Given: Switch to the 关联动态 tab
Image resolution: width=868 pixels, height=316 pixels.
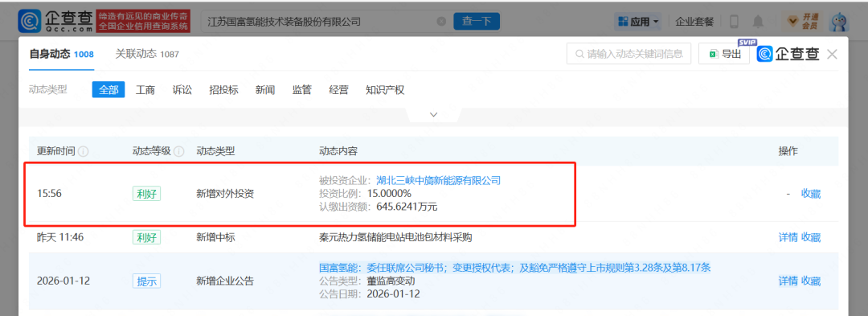Looking at the screenshot, I should [147, 54].
